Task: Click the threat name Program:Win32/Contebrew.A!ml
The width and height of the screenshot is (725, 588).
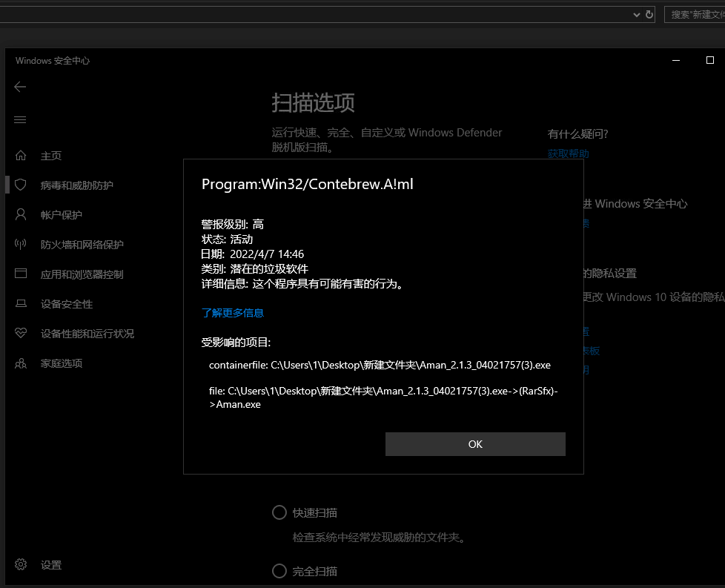Action: (308, 184)
